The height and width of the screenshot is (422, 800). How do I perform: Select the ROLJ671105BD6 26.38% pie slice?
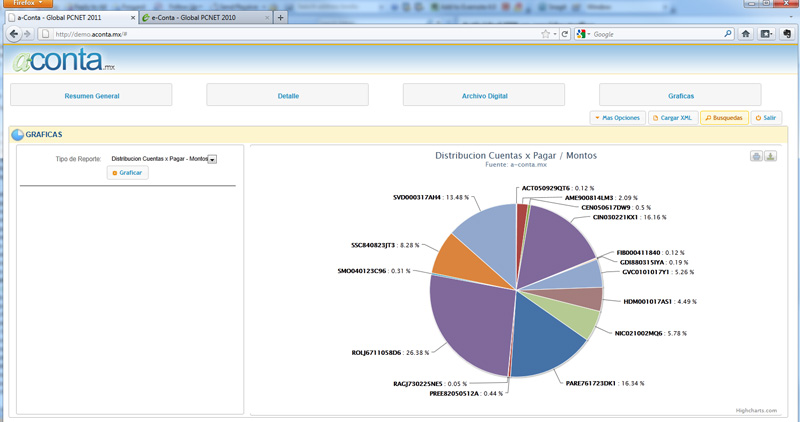point(469,324)
